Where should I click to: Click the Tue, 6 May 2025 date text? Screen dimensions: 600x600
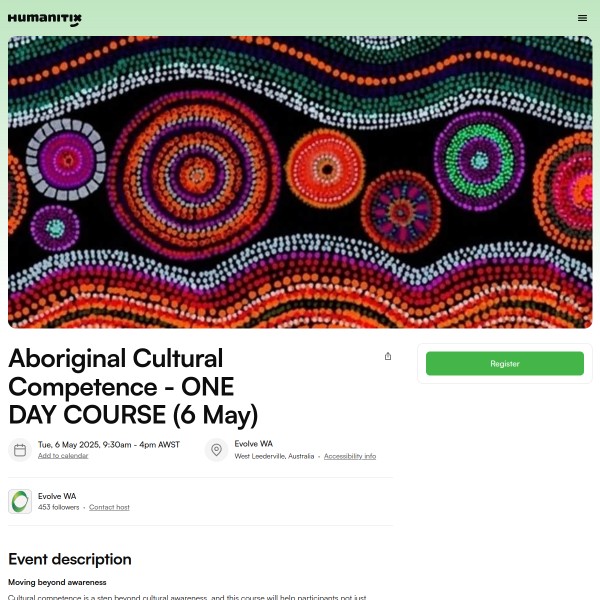coord(109,444)
